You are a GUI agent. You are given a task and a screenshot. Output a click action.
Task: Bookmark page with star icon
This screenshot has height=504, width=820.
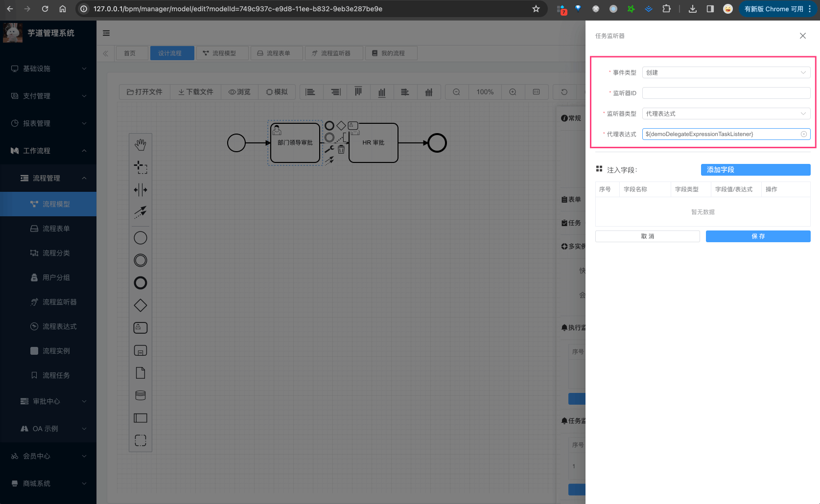(x=536, y=9)
